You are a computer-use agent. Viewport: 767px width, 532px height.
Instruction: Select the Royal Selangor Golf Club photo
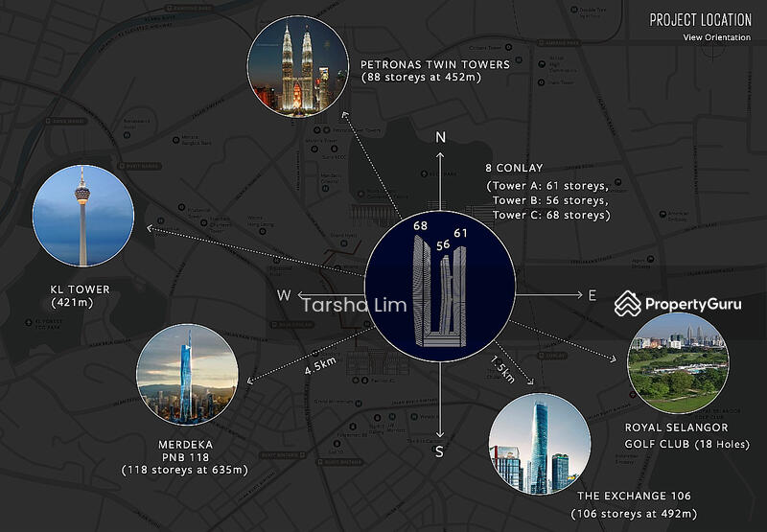click(677, 362)
